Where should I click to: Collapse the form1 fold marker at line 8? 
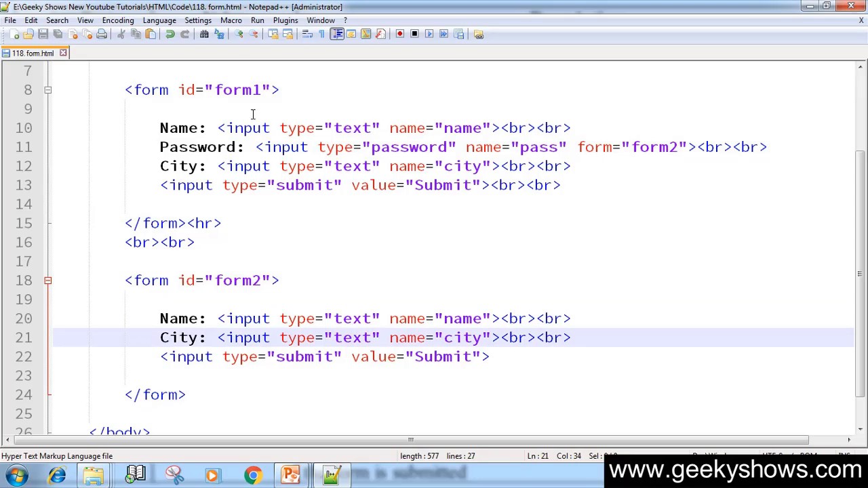[x=47, y=89]
